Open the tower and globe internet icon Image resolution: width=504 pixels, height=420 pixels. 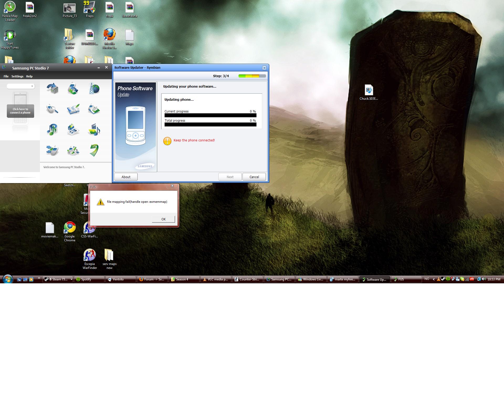pos(94,88)
